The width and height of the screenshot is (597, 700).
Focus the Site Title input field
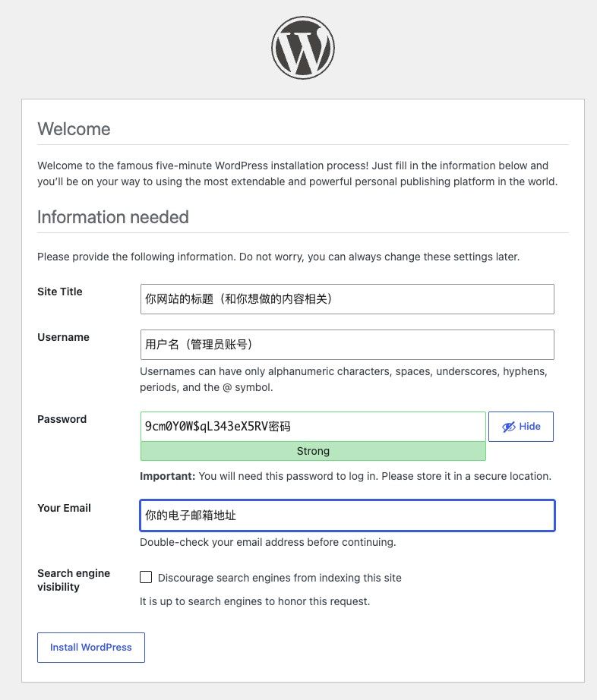(x=347, y=299)
